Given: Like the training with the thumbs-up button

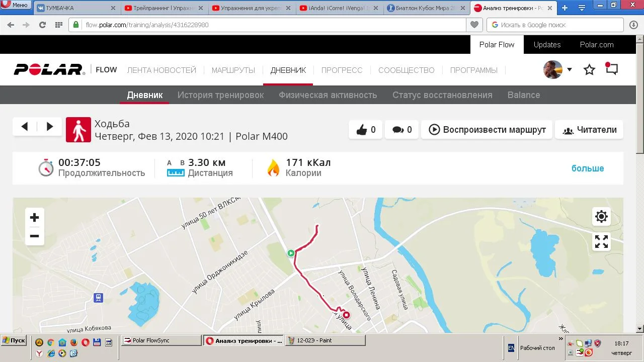Looking at the screenshot, I should pyautogui.click(x=366, y=130).
